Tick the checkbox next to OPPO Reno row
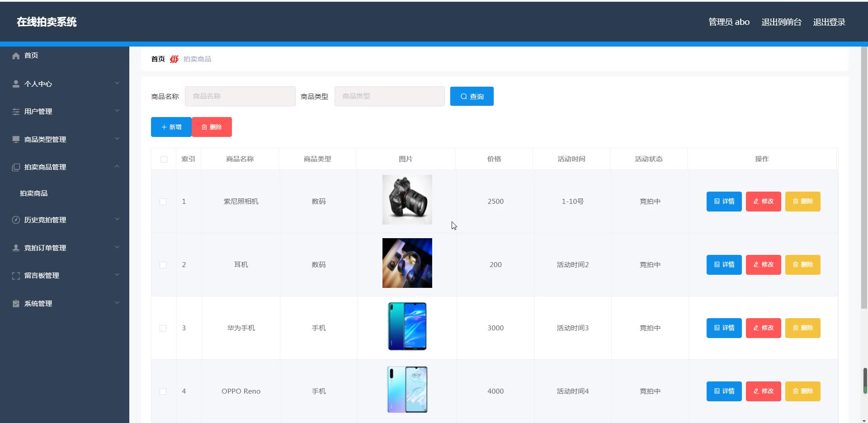Image resolution: width=868 pixels, height=423 pixels. 163,391
